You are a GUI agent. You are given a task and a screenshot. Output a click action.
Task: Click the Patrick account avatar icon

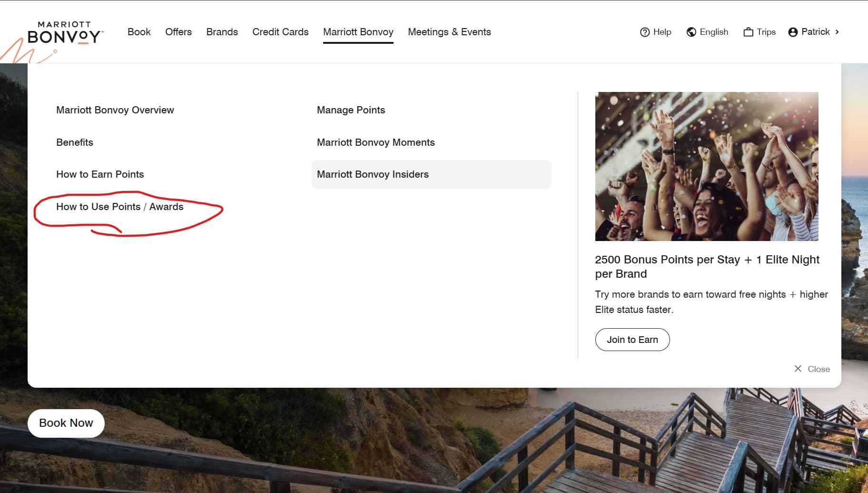point(793,32)
